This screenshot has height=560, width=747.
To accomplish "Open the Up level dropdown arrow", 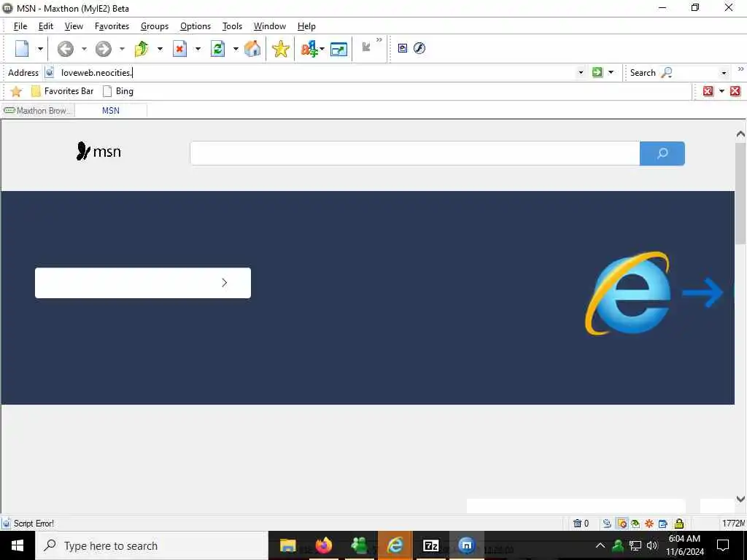I will point(160,49).
